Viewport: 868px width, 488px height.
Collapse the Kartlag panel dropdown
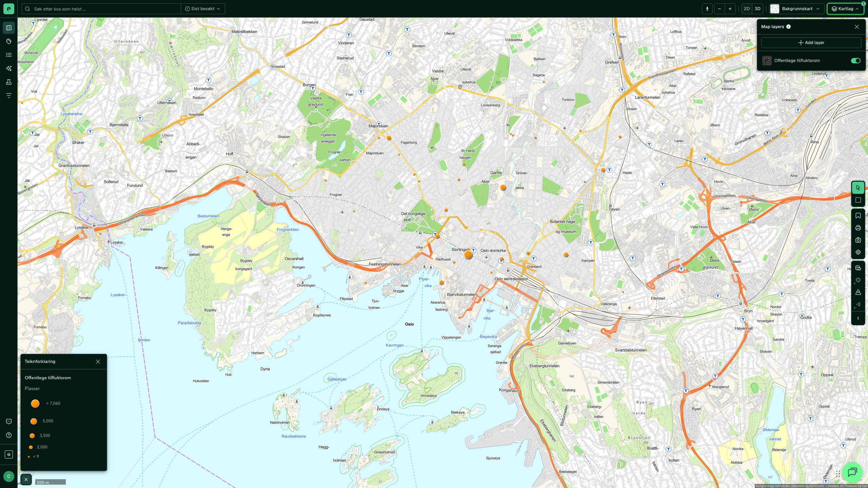pyautogui.click(x=845, y=9)
